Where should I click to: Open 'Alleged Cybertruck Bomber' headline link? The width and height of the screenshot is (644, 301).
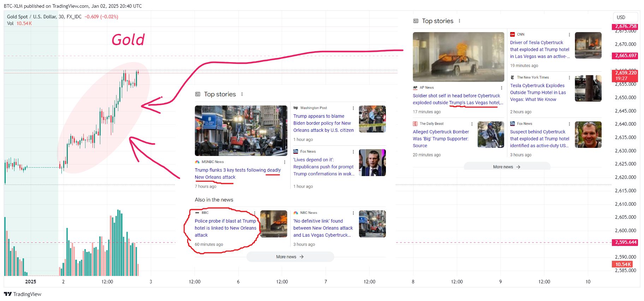(x=441, y=139)
